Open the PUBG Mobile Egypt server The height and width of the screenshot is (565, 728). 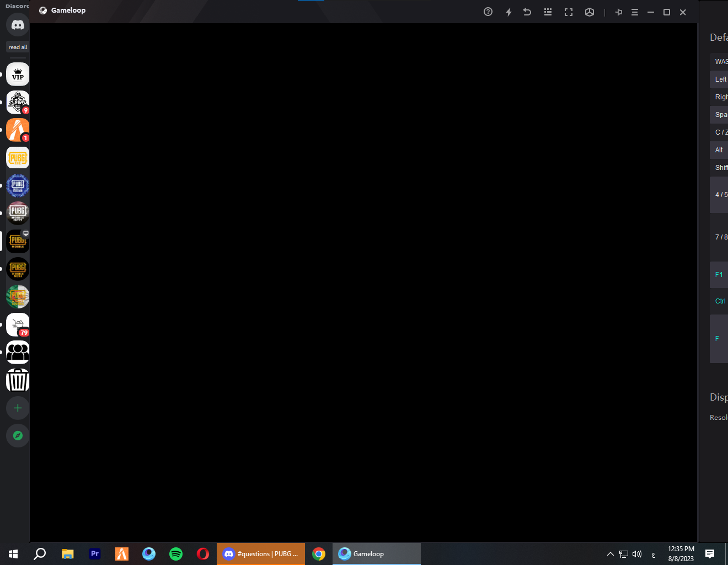[x=18, y=213]
